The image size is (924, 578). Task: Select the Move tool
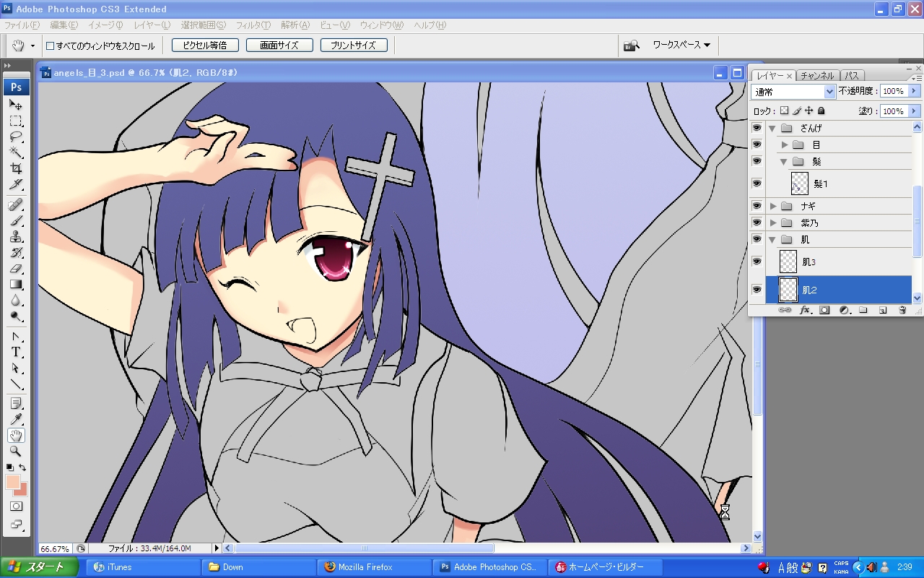(x=16, y=105)
